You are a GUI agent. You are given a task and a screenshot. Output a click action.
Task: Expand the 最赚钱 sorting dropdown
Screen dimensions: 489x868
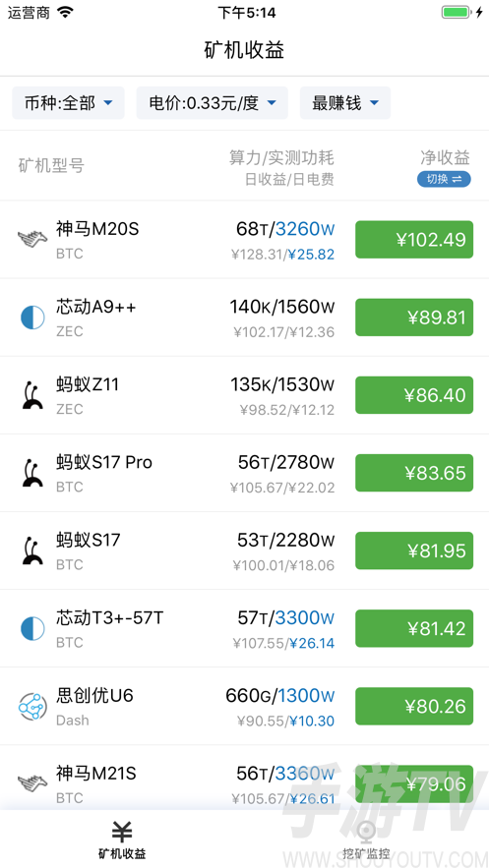(345, 103)
